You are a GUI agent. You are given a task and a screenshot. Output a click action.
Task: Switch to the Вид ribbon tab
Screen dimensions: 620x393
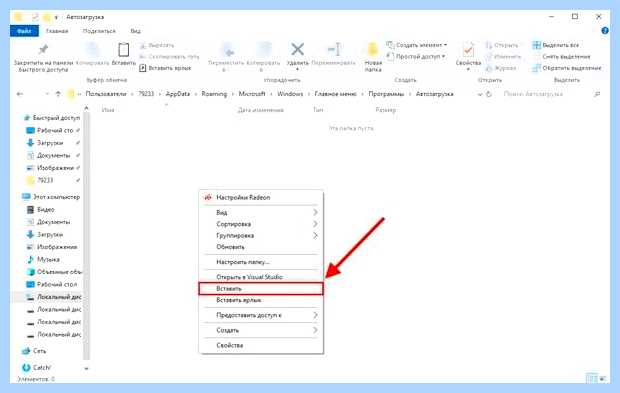[135, 31]
